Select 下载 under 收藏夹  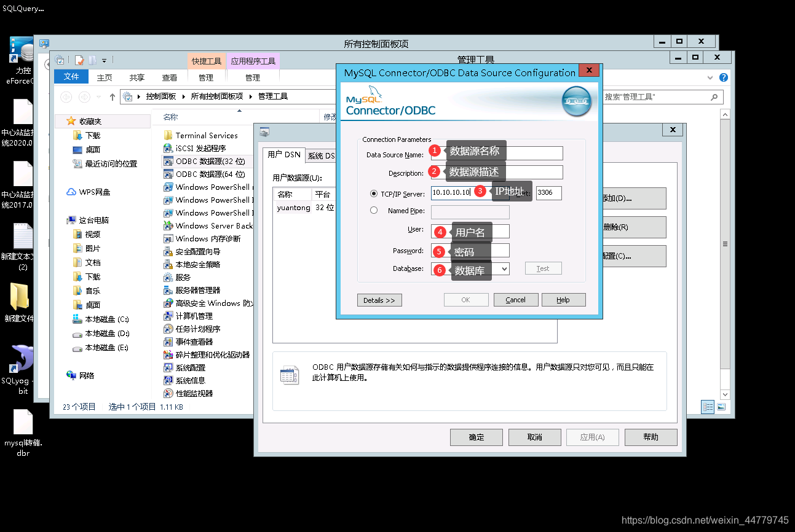pyautogui.click(x=86, y=135)
